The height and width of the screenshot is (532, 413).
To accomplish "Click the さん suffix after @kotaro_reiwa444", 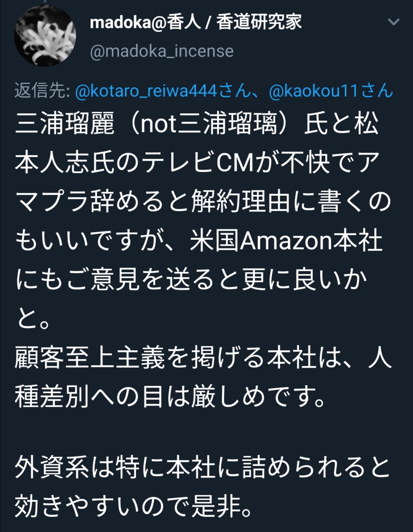I will point(234,91).
